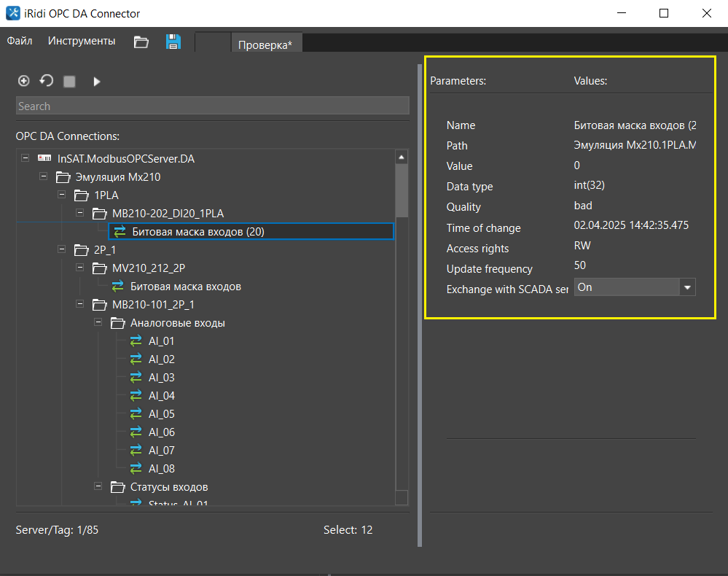
Task: Click the 1PLA folder icon
Action: click(x=80, y=195)
